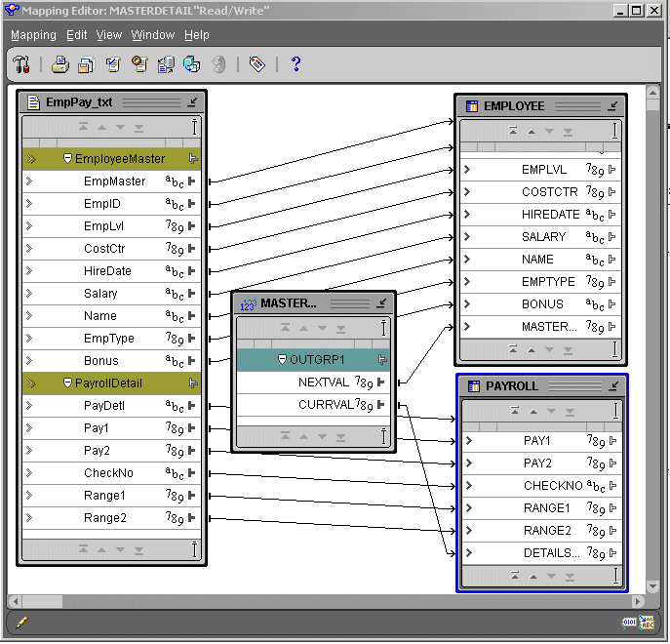The height and width of the screenshot is (644, 670).
Task: Collapse the EmployeeMaster group
Action: point(68,159)
